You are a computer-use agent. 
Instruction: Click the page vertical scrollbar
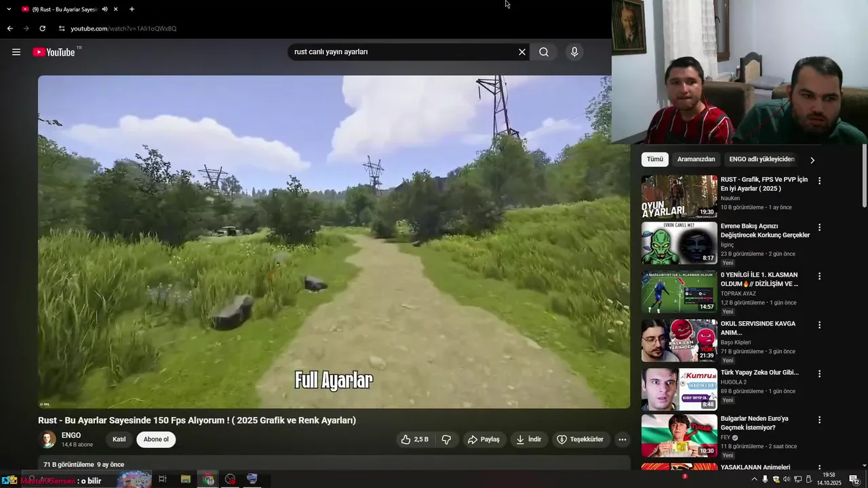pos(865,176)
